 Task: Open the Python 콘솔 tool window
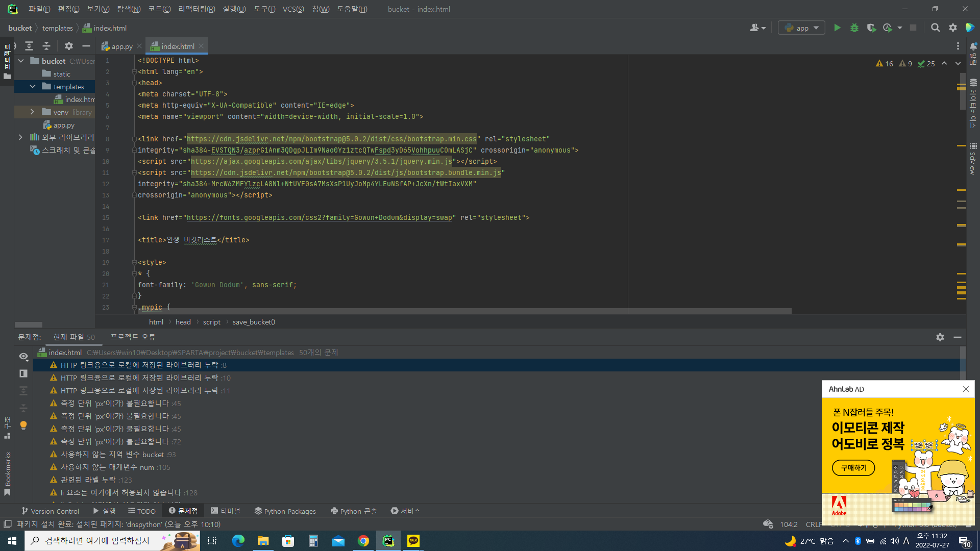click(x=353, y=511)
